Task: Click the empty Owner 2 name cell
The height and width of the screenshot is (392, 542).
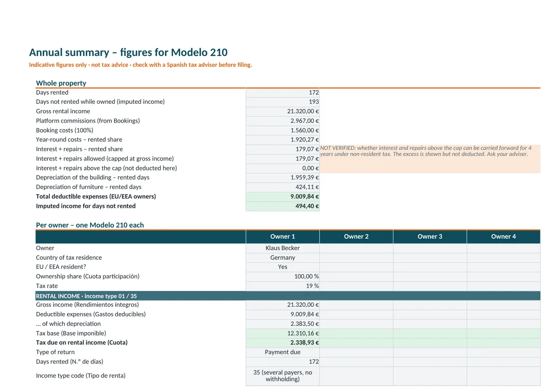Action: click(356, 248)
